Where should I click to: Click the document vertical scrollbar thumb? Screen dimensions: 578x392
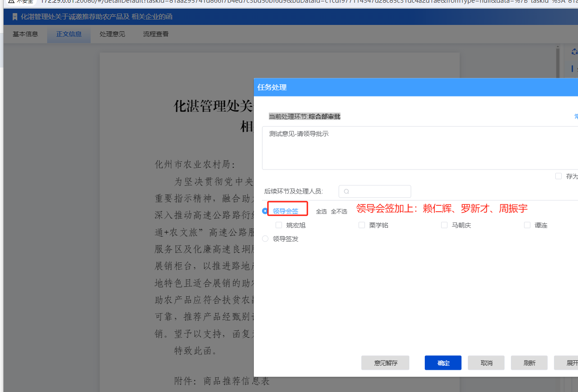(558, 63)
